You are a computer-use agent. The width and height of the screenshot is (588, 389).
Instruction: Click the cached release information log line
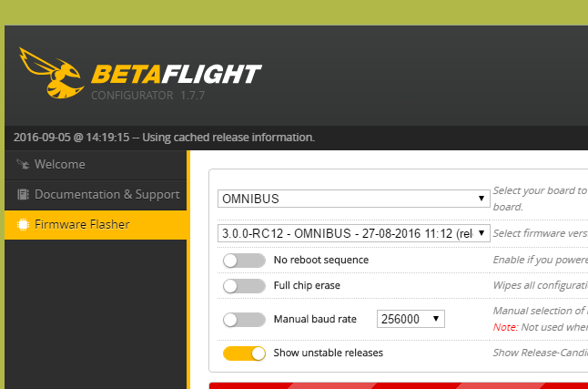[x=164, y=138]
